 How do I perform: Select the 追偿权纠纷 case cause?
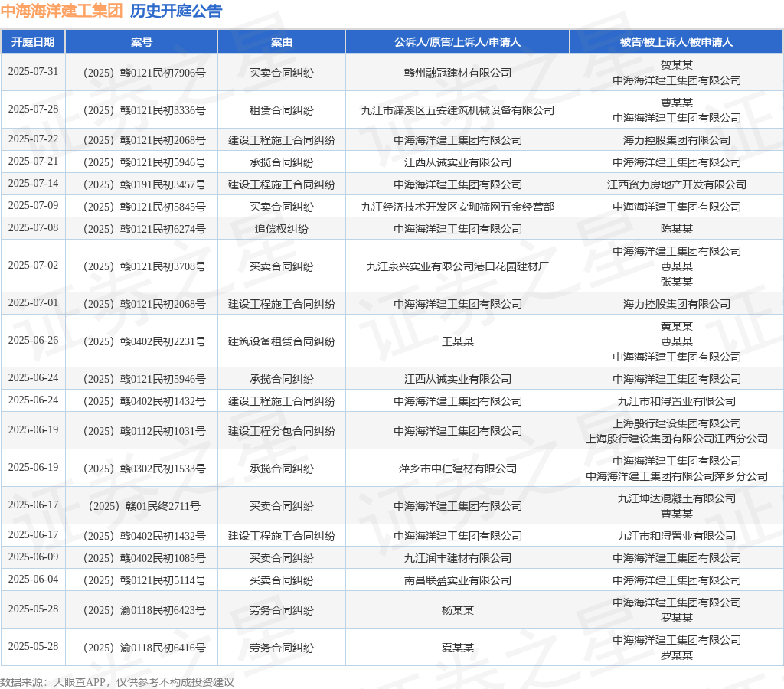[x=282, y=229]
